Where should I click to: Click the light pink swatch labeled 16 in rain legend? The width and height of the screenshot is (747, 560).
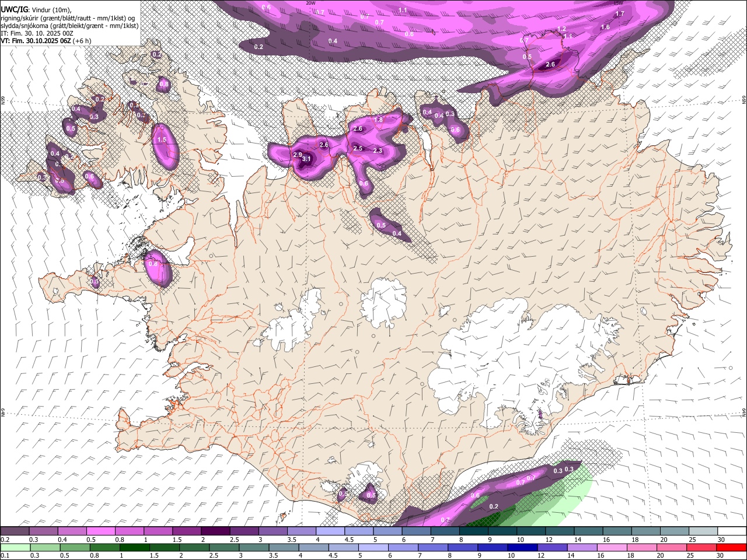pyautogui.click(x=612, y=548)
